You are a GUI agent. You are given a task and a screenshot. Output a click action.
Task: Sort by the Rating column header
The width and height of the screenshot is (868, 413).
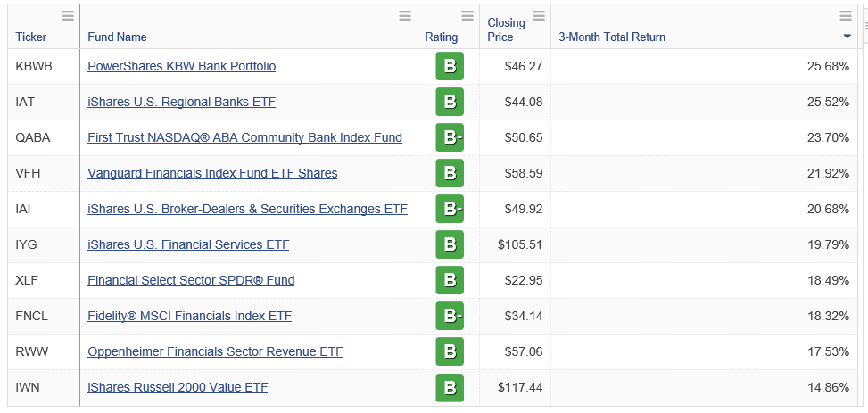pos(442,37)
